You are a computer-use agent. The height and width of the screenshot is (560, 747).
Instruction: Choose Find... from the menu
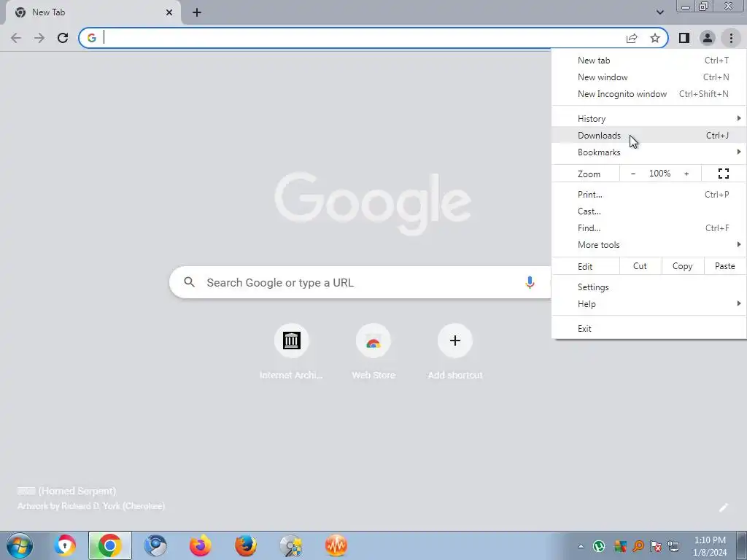pos(649,228)
